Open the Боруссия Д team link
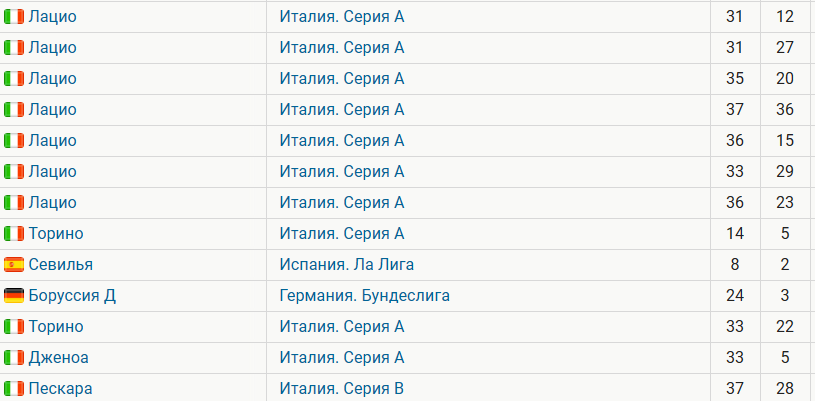Screen dimensions: 815x401 (x=72, y=296)
